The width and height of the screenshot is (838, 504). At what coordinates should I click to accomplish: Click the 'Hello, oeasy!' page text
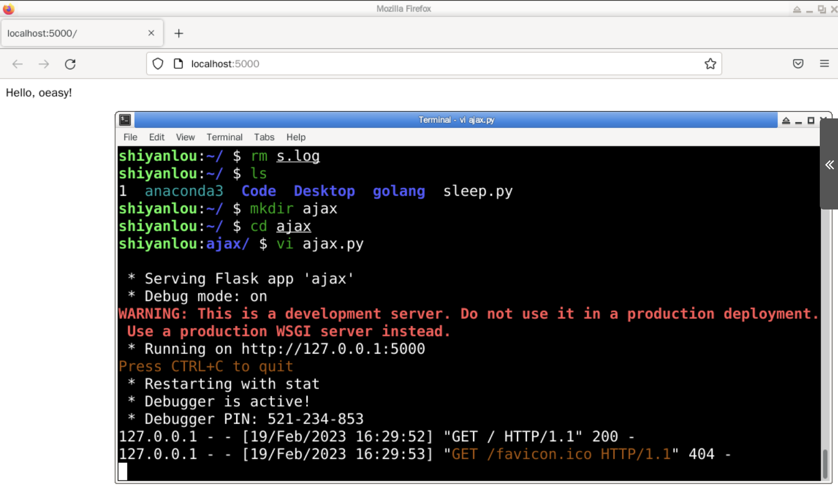(x=39, y=93)
